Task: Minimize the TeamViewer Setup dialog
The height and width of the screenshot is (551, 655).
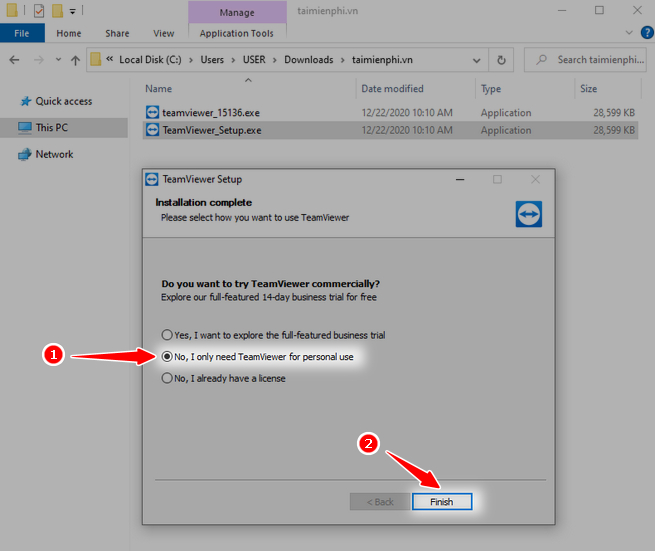Action: [460, 179]
